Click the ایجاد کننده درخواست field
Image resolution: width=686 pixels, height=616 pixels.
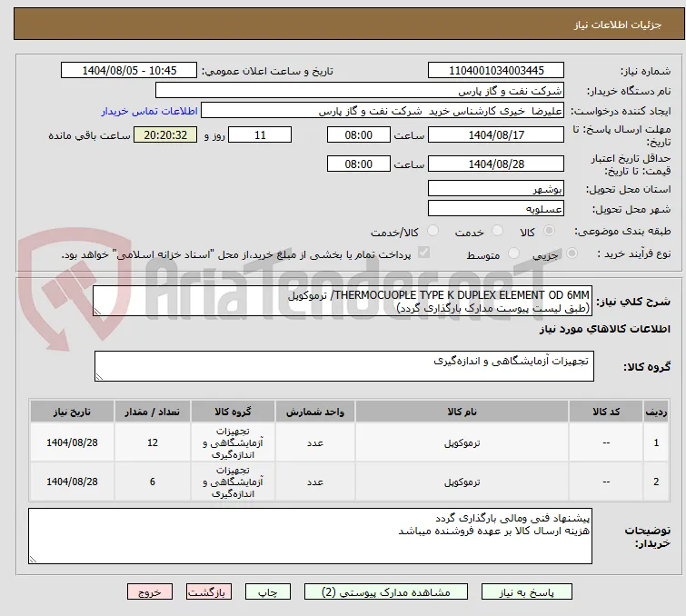[383, 111]
